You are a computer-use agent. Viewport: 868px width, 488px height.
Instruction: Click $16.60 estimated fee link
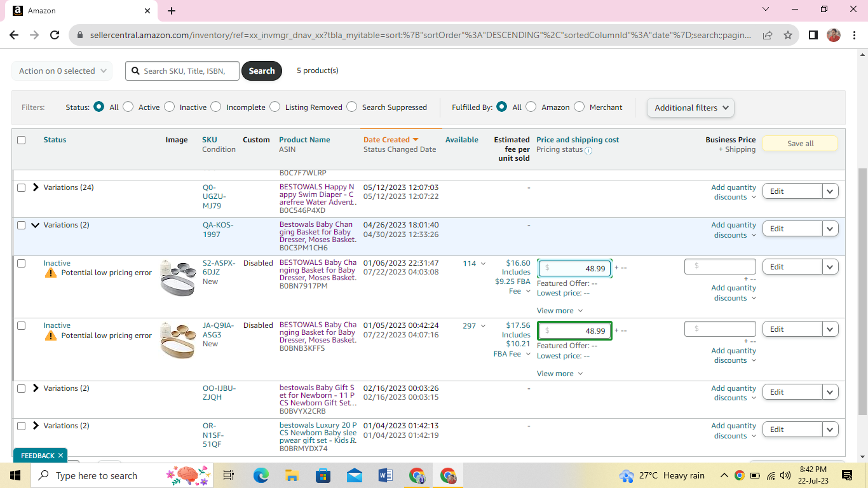coord(518,263)
